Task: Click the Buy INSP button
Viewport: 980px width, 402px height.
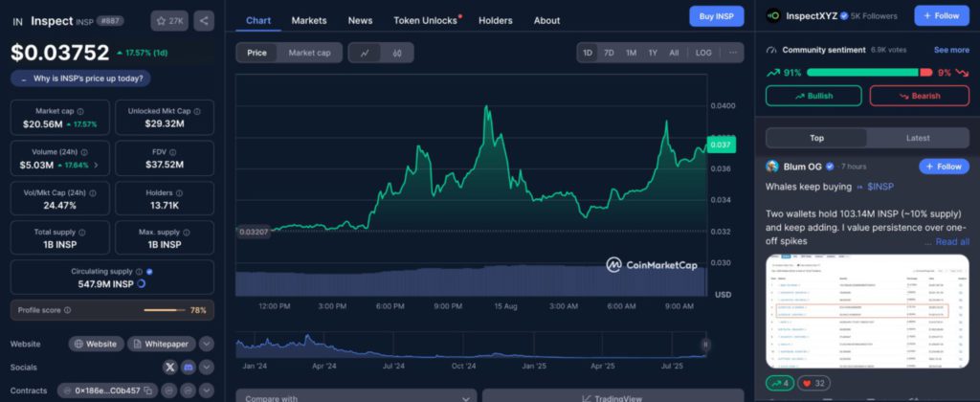Action: click(716, 16)
